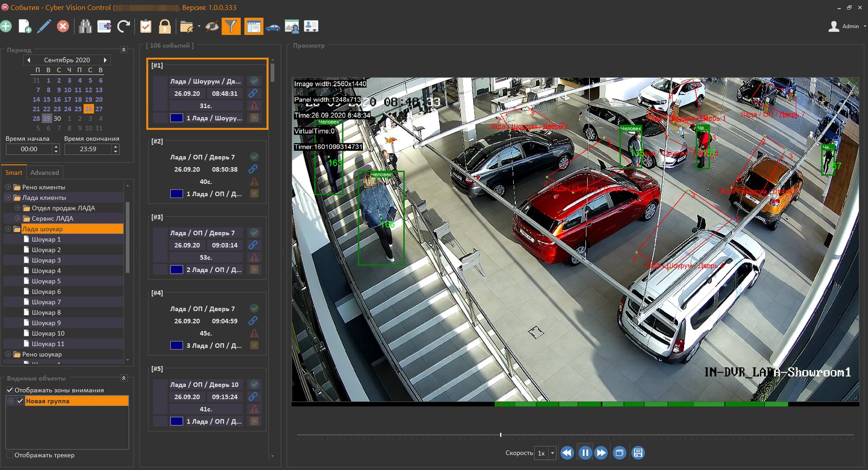
Task: Click the binoculars search icon
Action: coord(85,26)
